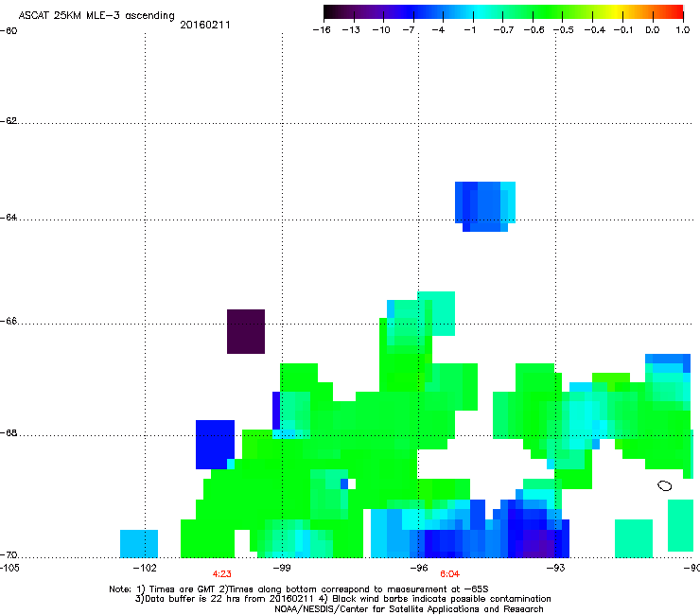Click the color scale label 0.0
Screen dimensions: 700x615
[x=653, y=30]
